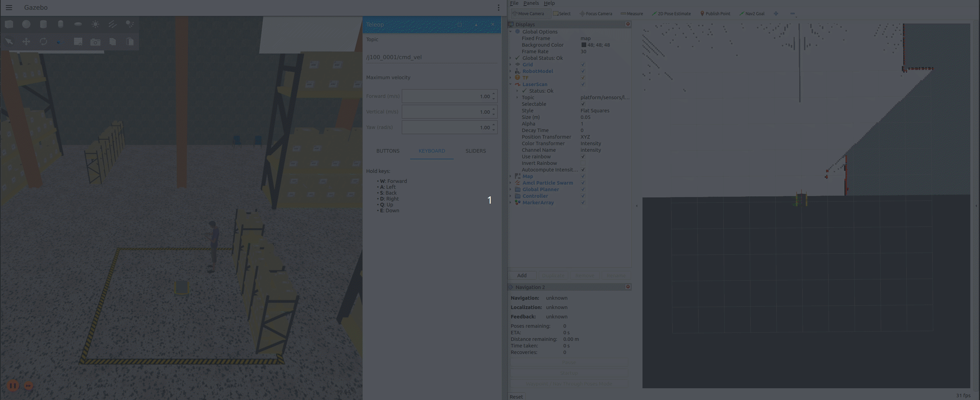Click the Background Color swatch

[584, 45]
